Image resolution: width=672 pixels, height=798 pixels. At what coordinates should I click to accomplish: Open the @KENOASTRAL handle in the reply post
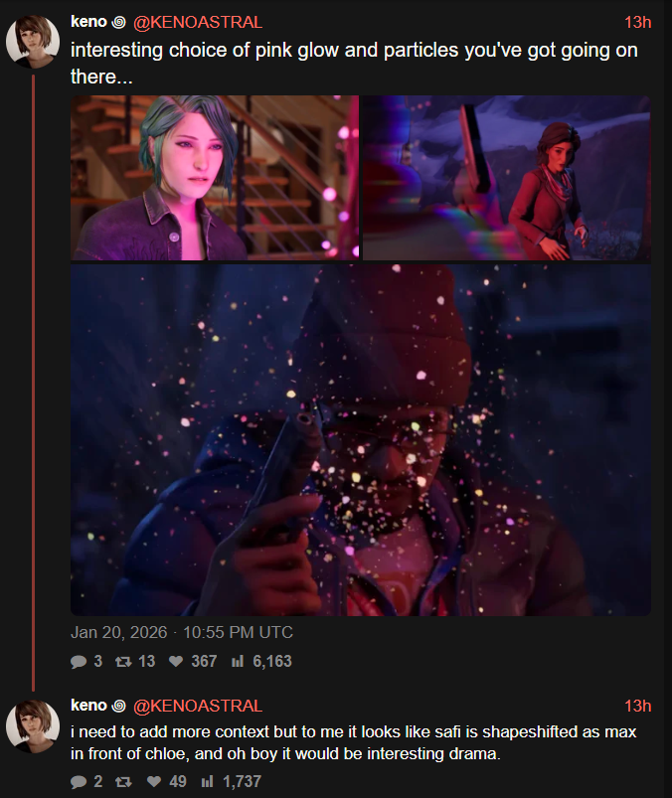[198, 706]
